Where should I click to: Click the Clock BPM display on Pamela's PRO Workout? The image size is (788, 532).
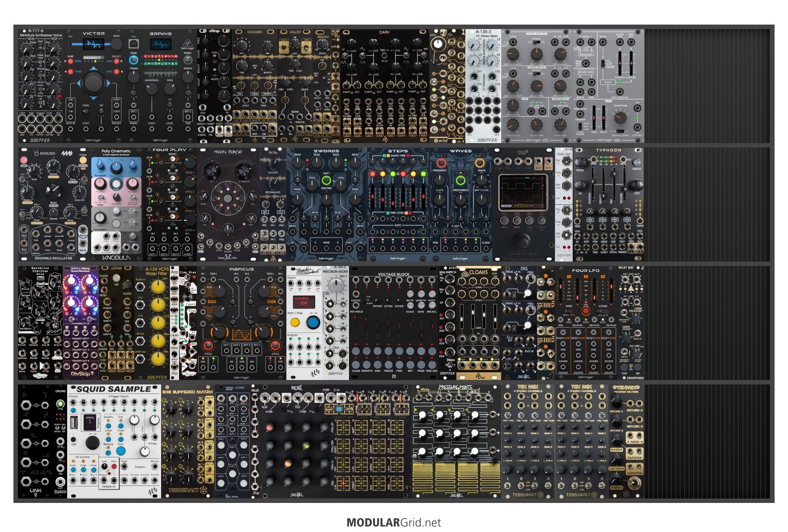303,302
